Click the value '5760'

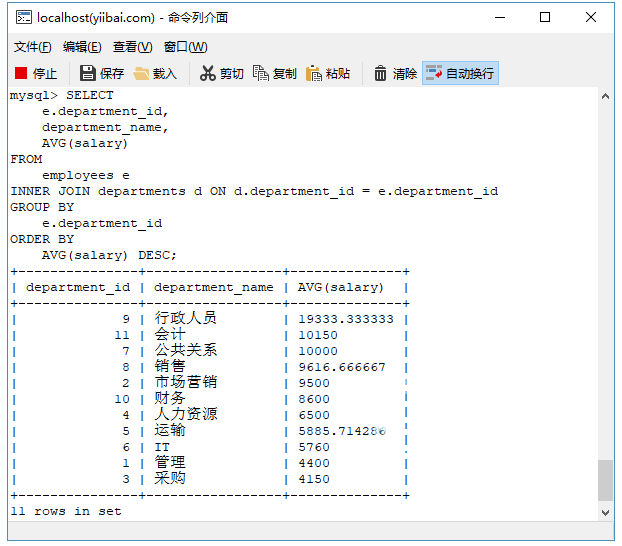(x=314, y=448)
